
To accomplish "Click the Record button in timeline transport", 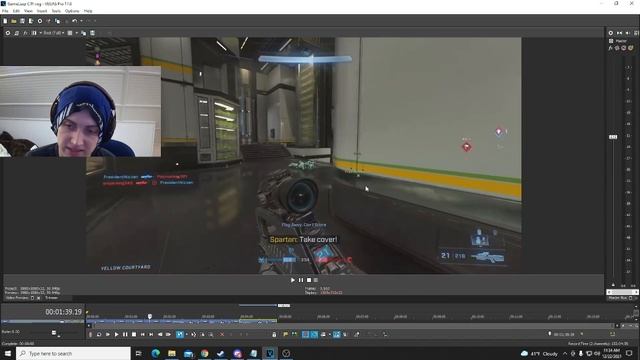I will pyautogui.click(x=90, y=334).
